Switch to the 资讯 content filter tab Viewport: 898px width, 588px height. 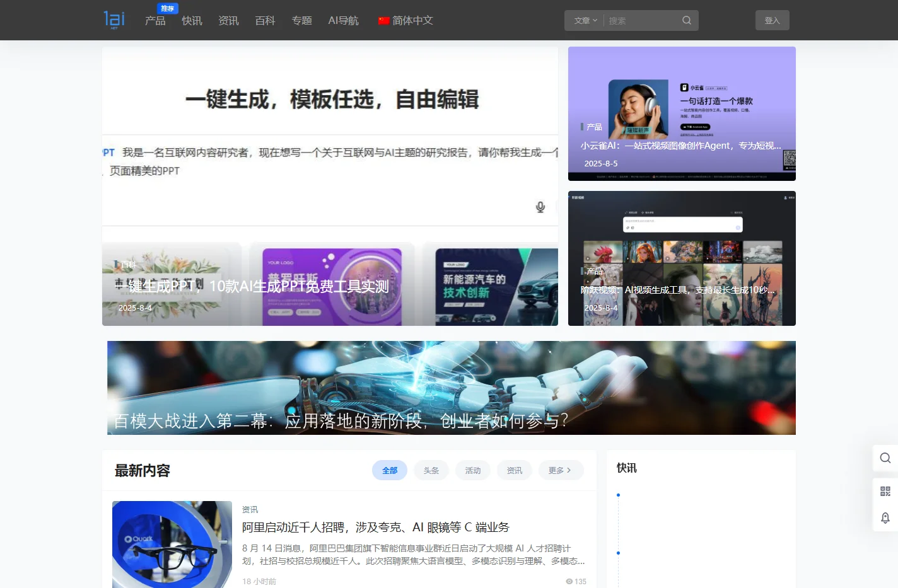tap(515, 470)
